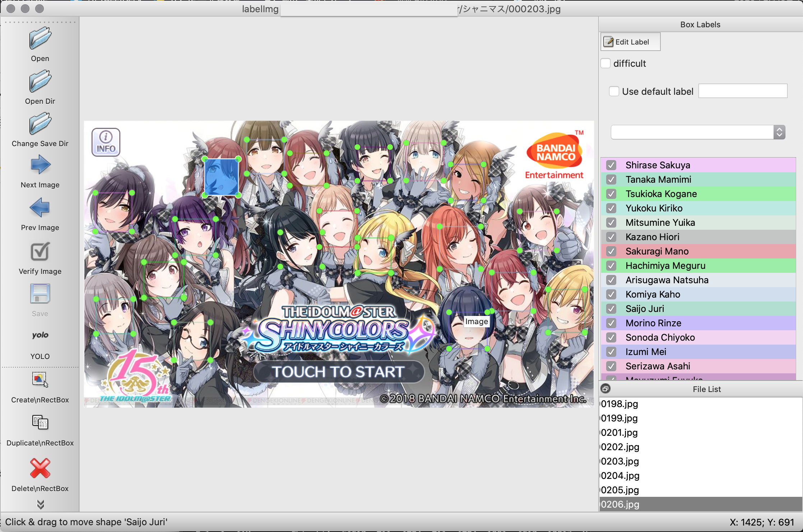Toggle Arisugawa Natsuha checkbox
The width and height of the screenshot is (803, 532).
[611, 280]
